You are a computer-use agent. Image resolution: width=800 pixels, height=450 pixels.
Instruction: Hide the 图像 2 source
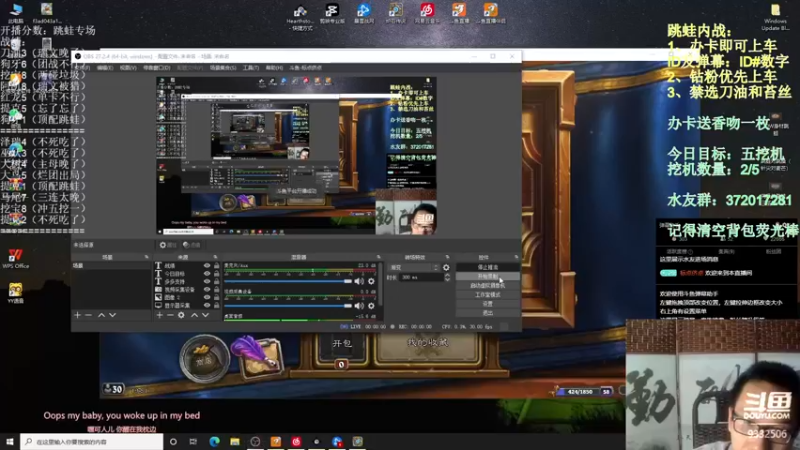point(207,297)
